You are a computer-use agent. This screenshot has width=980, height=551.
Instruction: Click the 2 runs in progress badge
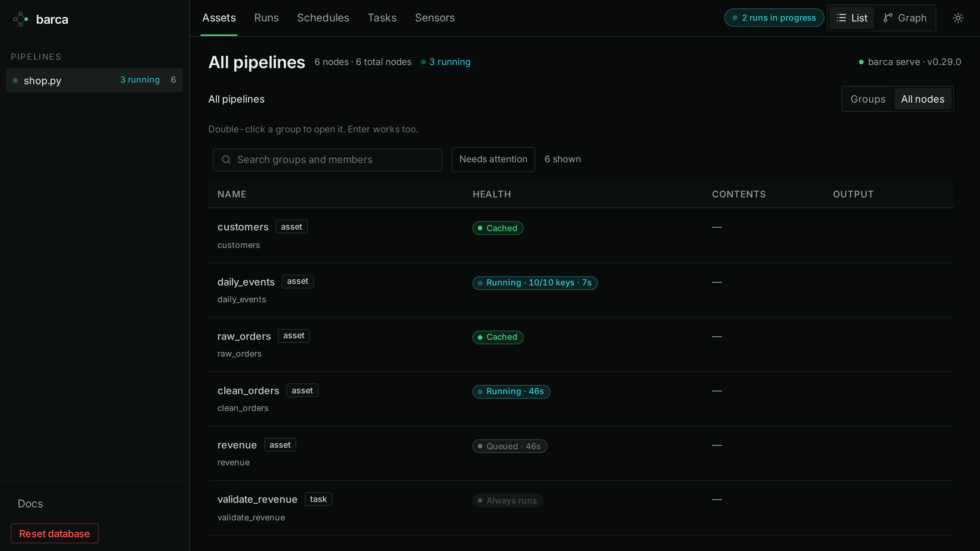774,18
